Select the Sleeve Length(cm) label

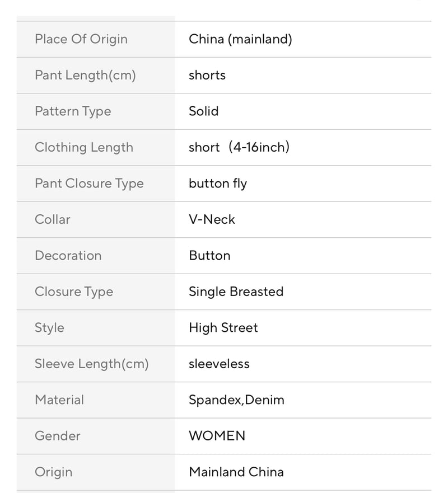[x=91, y=364]
